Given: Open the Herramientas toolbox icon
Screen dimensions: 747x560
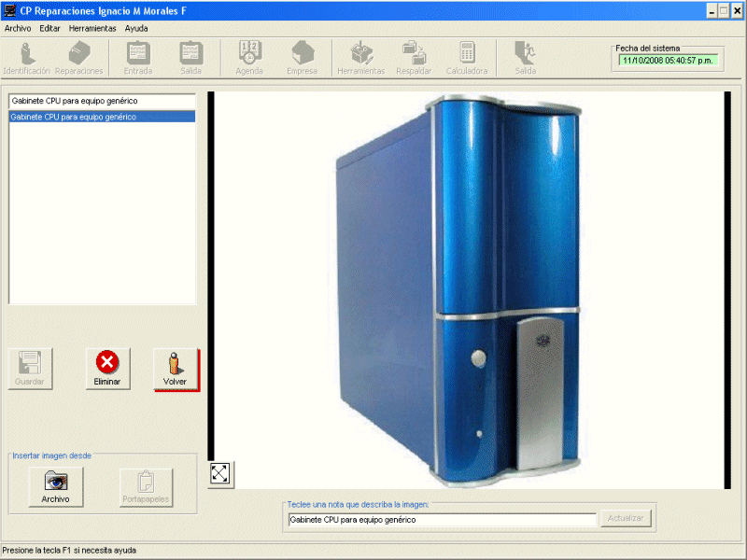Looking at the screenshot, I should (x=361, y=58).
